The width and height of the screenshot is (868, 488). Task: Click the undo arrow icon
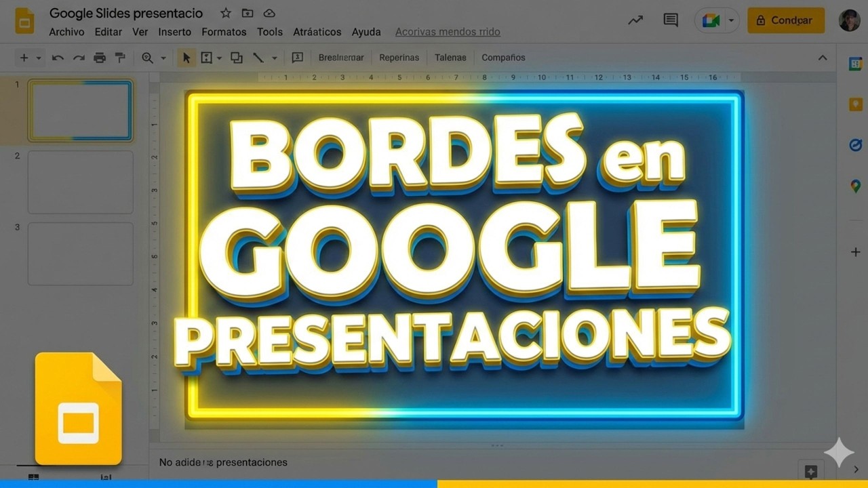pyautogui.click(x=58, y=58)
